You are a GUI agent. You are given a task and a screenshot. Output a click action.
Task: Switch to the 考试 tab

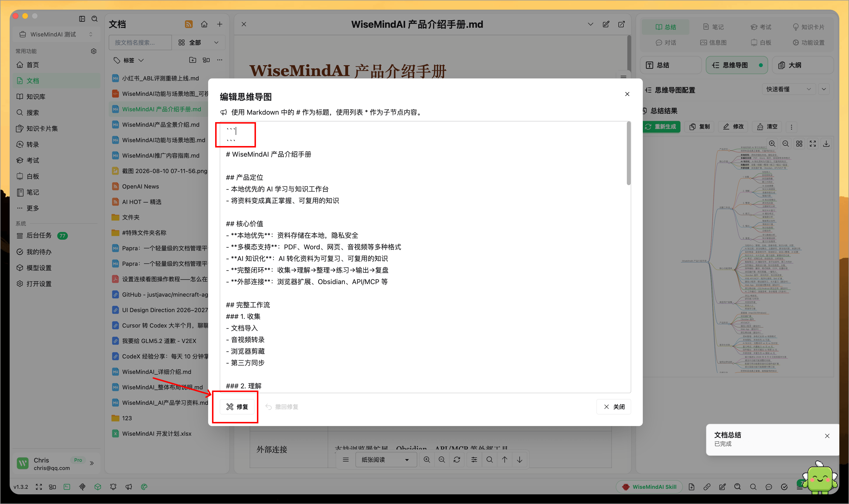pos(761,27)
